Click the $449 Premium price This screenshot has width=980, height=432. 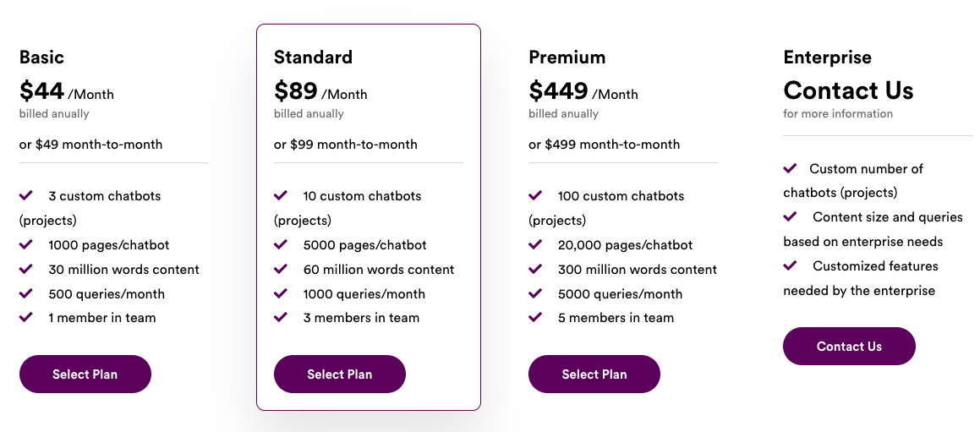558,90
